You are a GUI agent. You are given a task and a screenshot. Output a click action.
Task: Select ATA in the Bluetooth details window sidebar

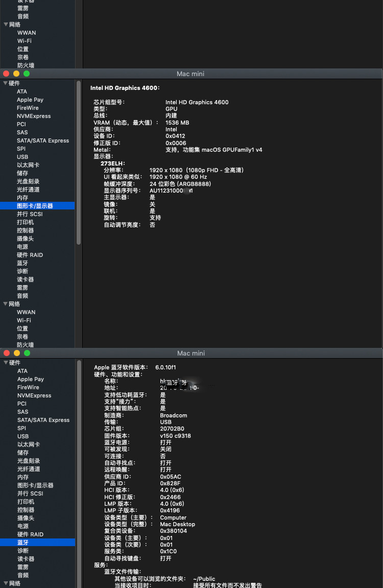pos(22,371)
